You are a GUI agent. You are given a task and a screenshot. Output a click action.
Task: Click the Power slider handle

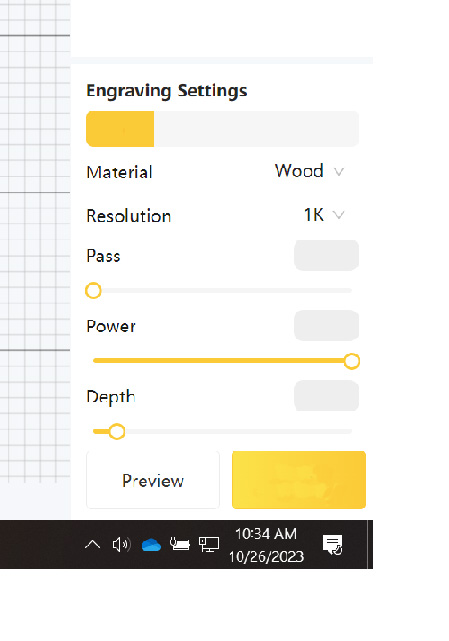click(352, 361)
